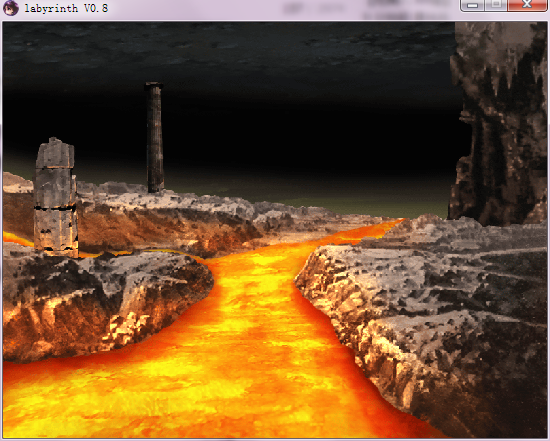Minimize the labyrinth V0.8 window
Viewport: 550px width, 441px height.
click(472, 5)
